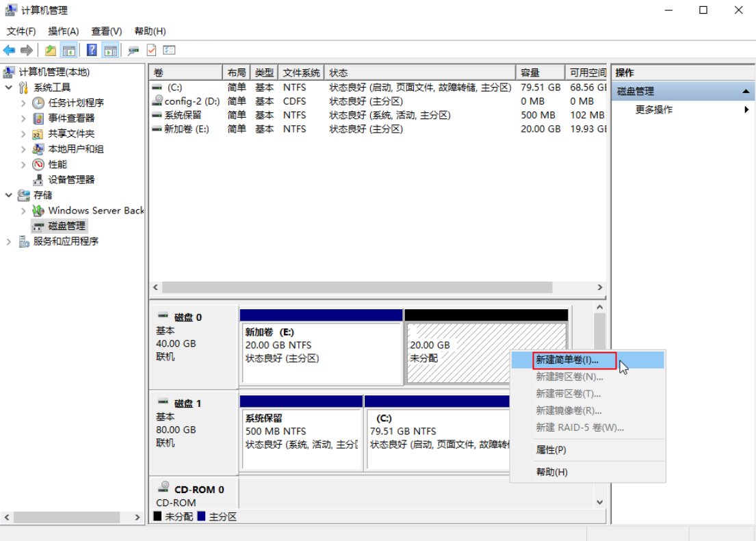Expand the 性能 node
The width and height of the screenshot is (756, 541).
(23, 164)
